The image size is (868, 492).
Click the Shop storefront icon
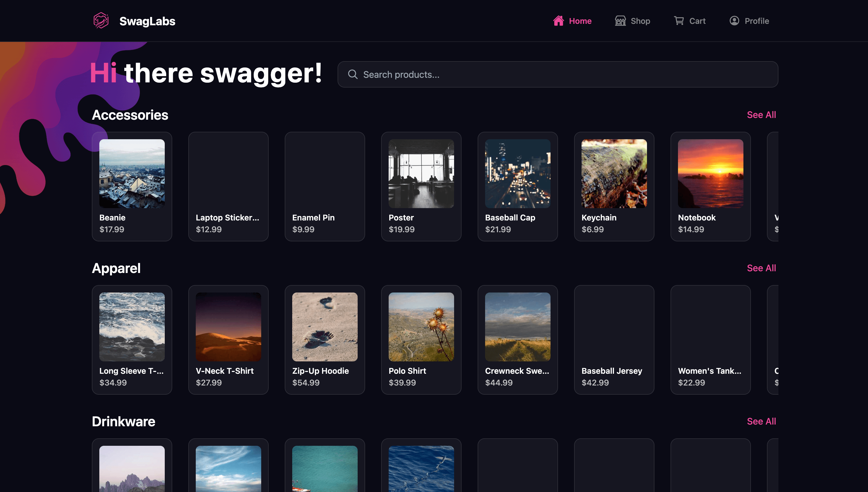(620, 21)
